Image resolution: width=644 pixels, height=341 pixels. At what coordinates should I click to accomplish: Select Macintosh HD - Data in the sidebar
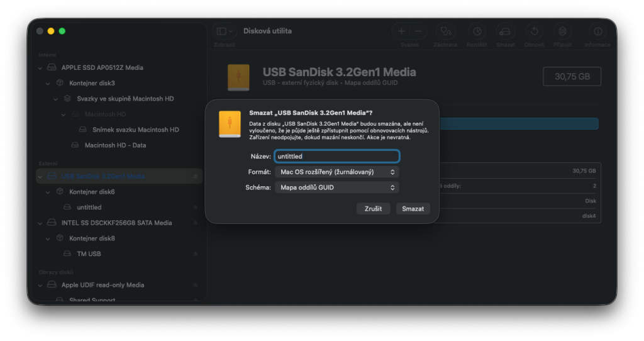[x=115, y=145]
